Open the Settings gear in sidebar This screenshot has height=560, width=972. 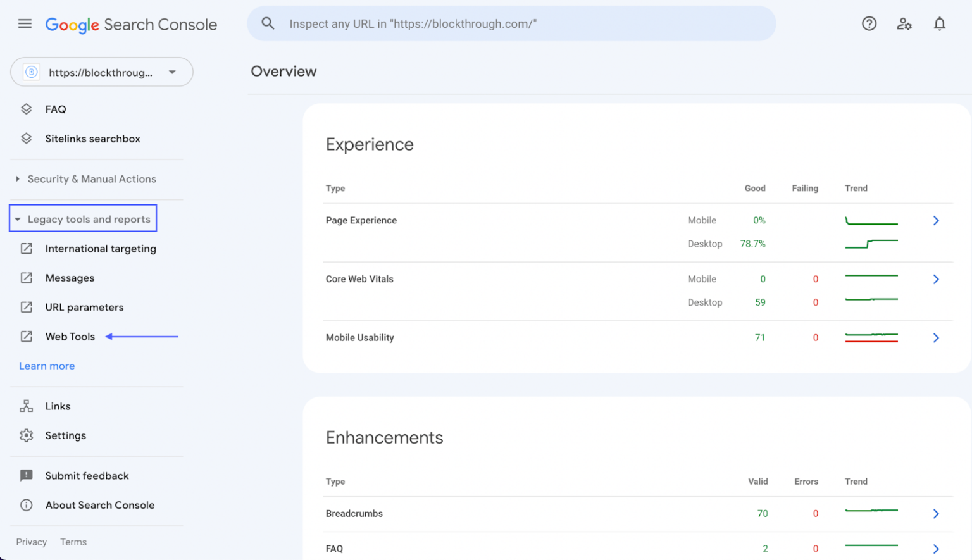(26, 435)
